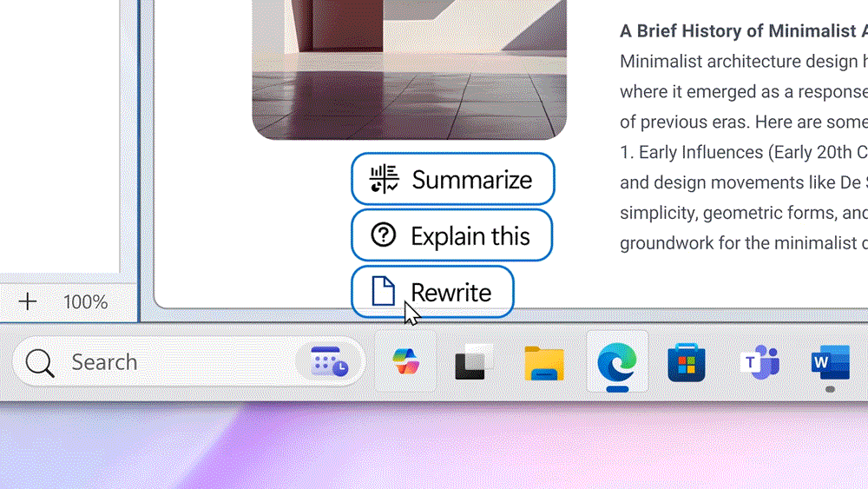Click the line of previous eras. Here are some

tap(744, 122)
